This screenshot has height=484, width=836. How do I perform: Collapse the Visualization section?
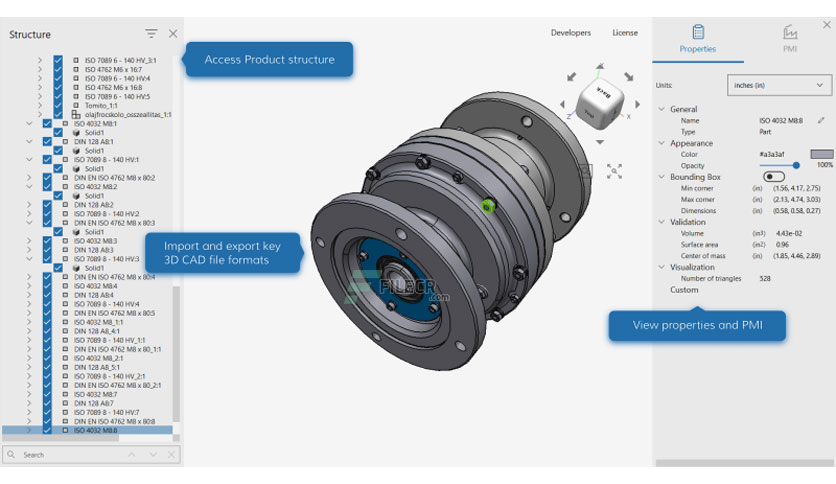point(662,267)
